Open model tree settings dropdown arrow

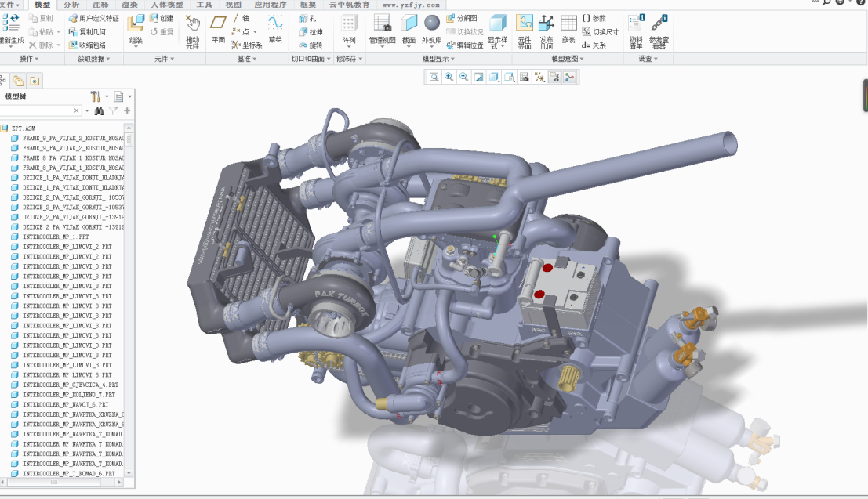click(107, 96)
